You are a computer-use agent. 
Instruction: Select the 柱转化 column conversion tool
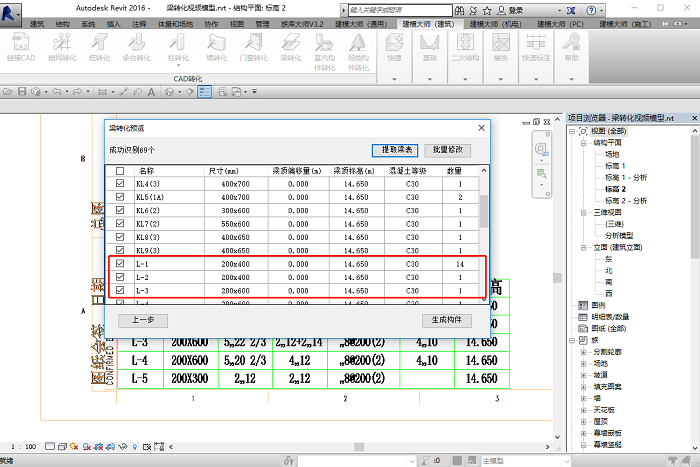point(178,46)
